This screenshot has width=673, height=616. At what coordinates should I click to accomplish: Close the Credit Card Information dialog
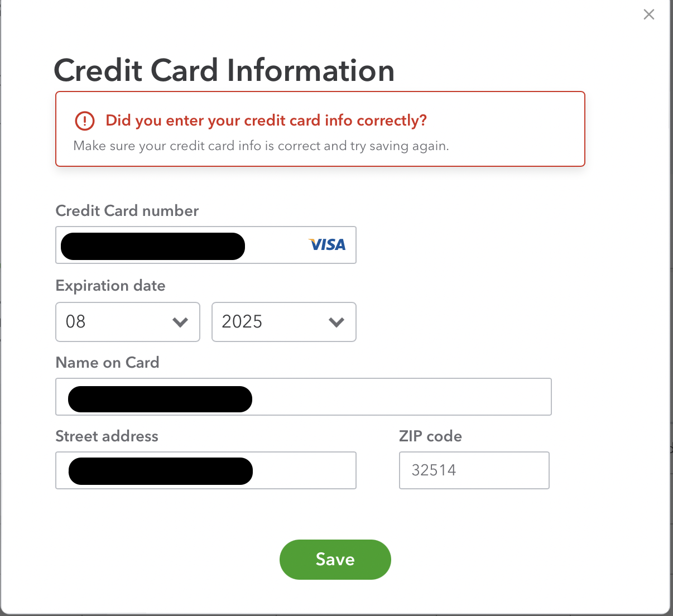[x=648, y=15]
